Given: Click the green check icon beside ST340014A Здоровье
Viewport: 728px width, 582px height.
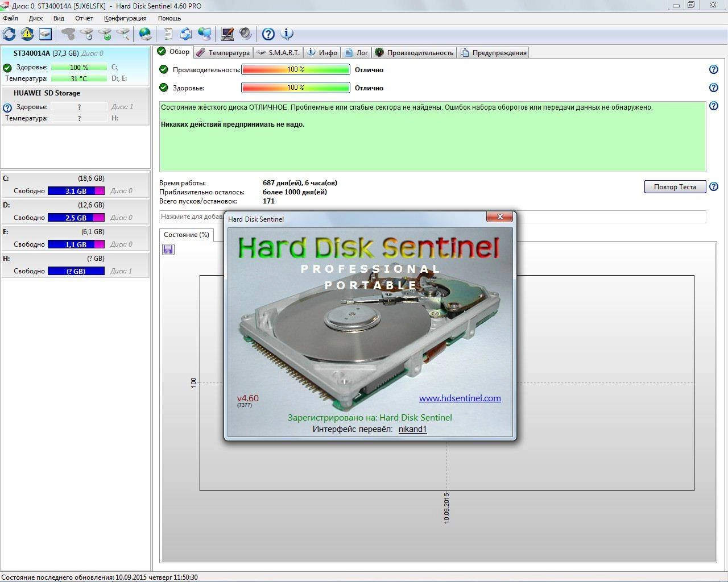Looking at the screenshot, I should pyautogui.click(x=7, y=68).
